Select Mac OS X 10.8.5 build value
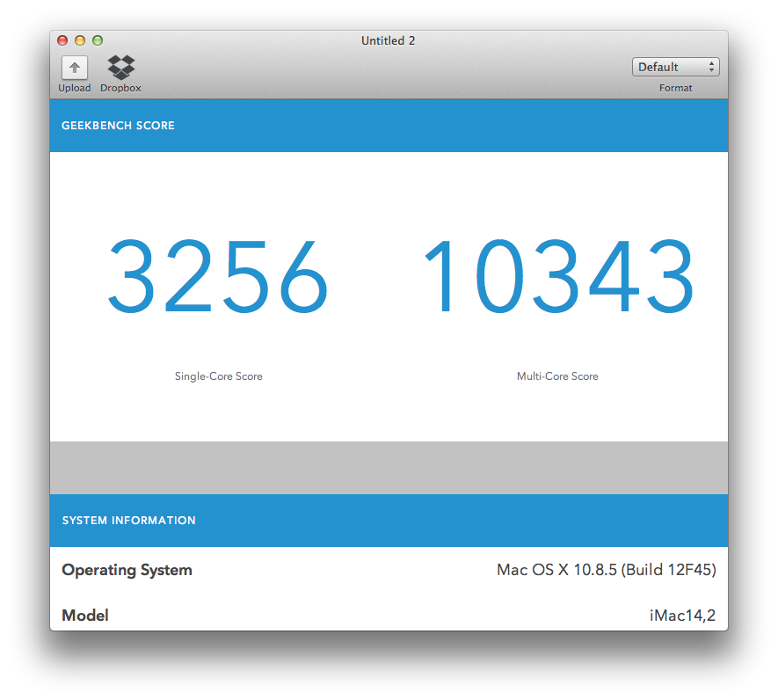The width and height of the screenshot is (778, 700). [607, 570]
